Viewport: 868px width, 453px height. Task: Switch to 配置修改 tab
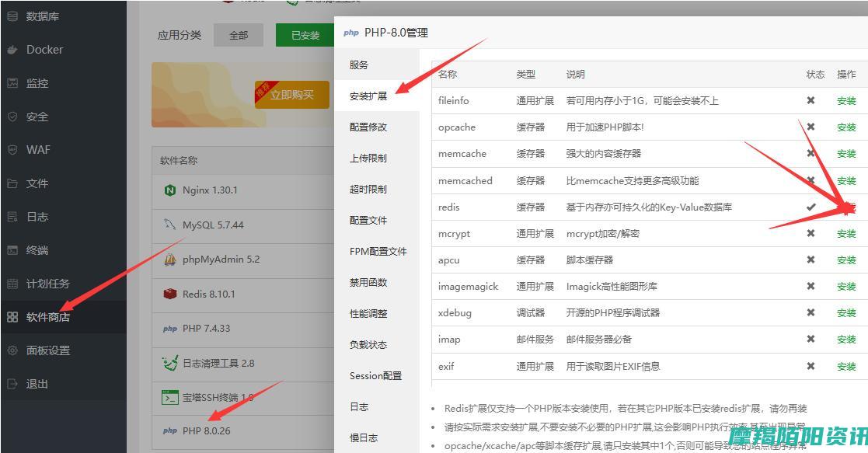[377, 127]
